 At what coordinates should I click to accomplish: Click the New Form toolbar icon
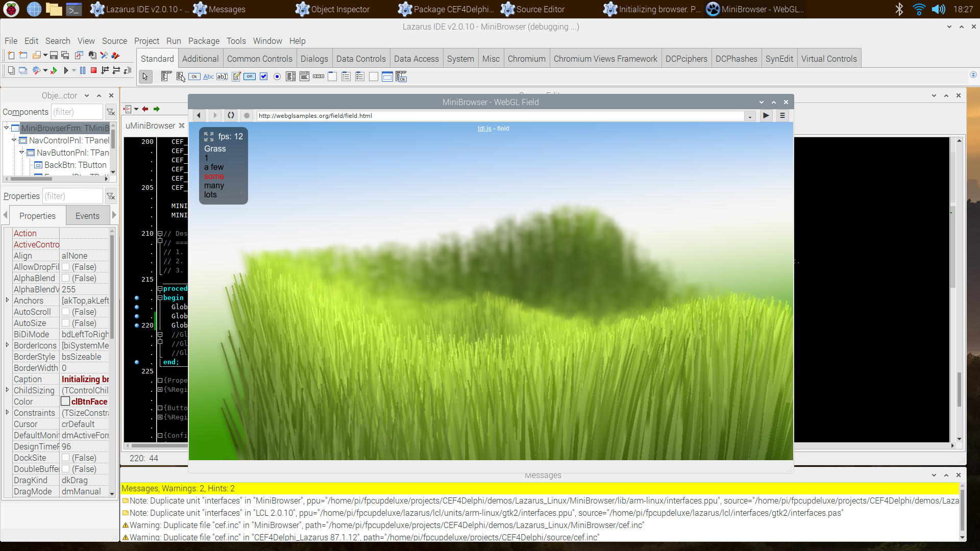[23, 55]
